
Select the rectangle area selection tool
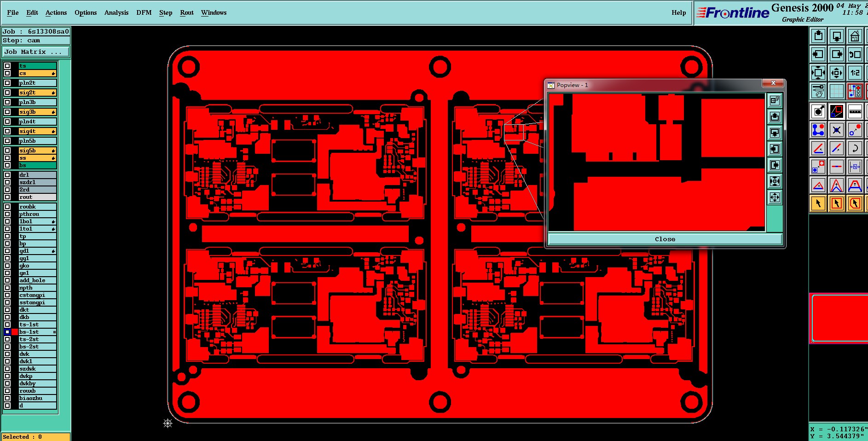click(x=837, y=203)
